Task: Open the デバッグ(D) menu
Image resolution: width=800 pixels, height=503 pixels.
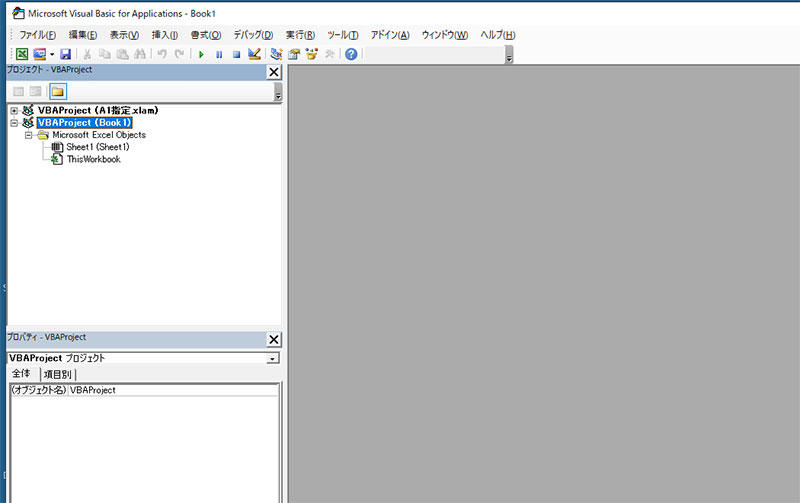Action: click(x=253, y=35)
